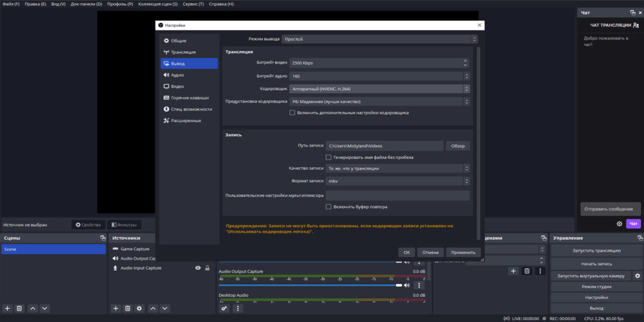Undock the scene transitions panel with its float icon

[544, 238]
